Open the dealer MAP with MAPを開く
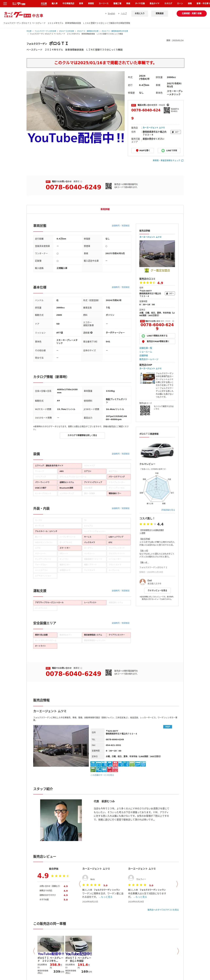Image resolution: width=210 pixels, height=980 pixels. 143,150
